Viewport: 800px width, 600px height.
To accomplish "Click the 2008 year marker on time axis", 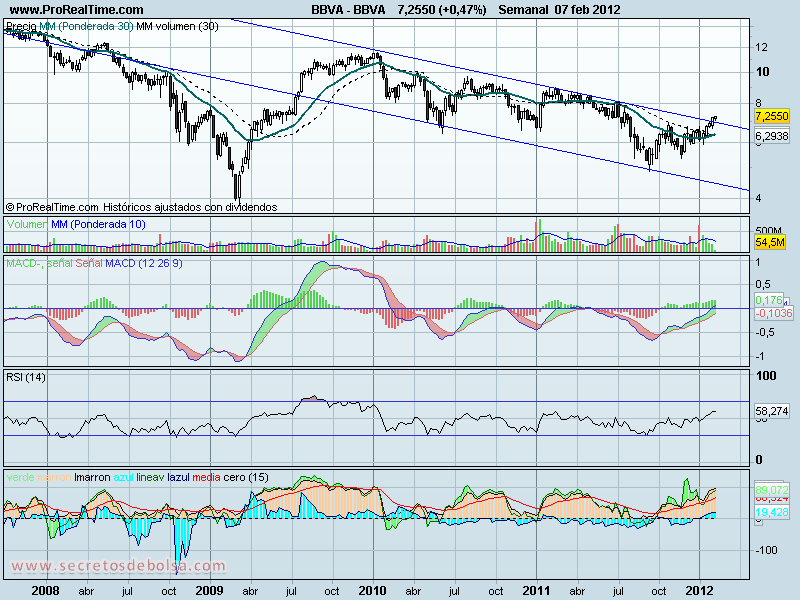I will pos(45,591).
